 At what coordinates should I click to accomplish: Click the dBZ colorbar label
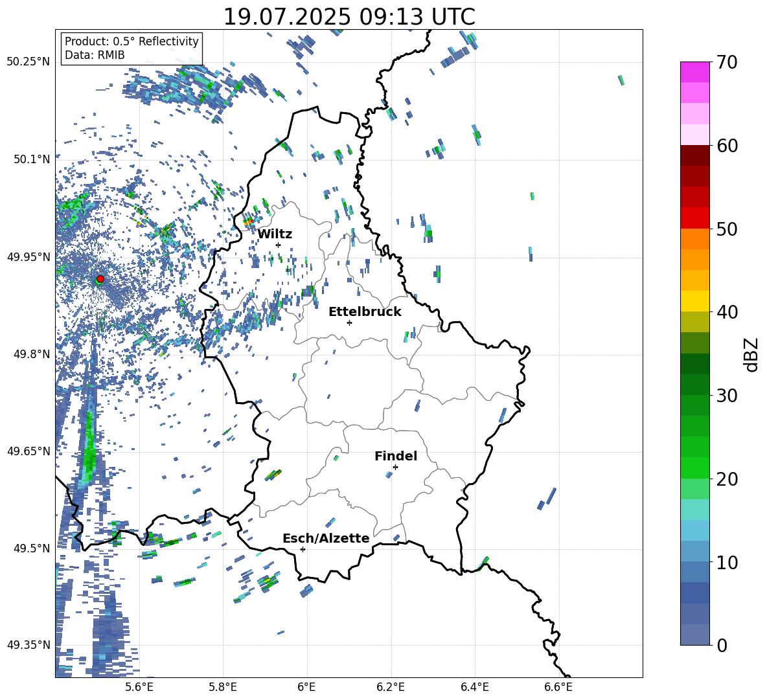point(752,354)
